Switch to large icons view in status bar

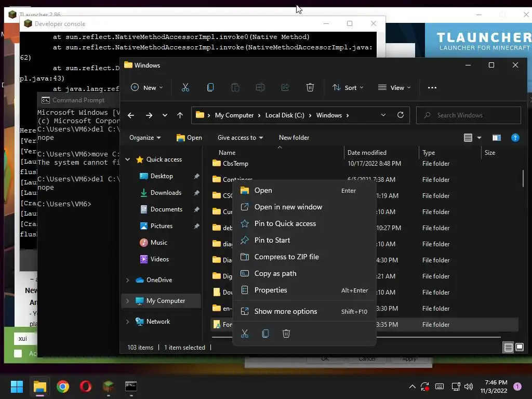click(520, 347)
